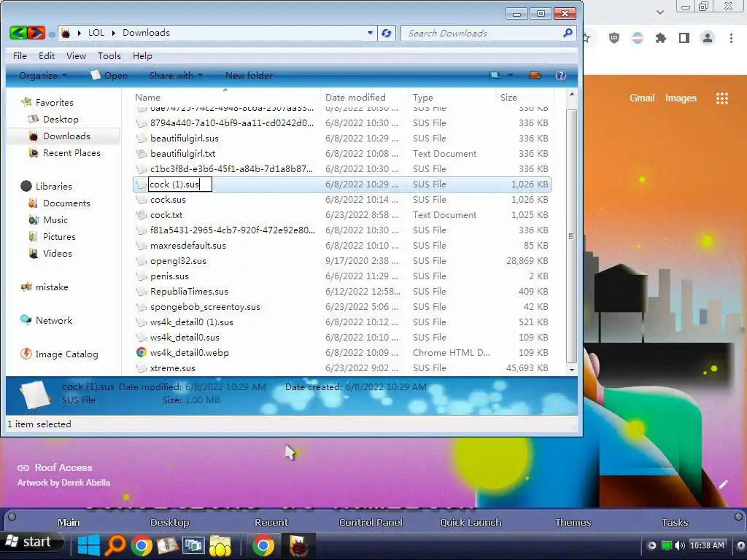The width and height of the screenshot is (747, 560).
Task: Click the Search Downloads input field
Action: 482,33
